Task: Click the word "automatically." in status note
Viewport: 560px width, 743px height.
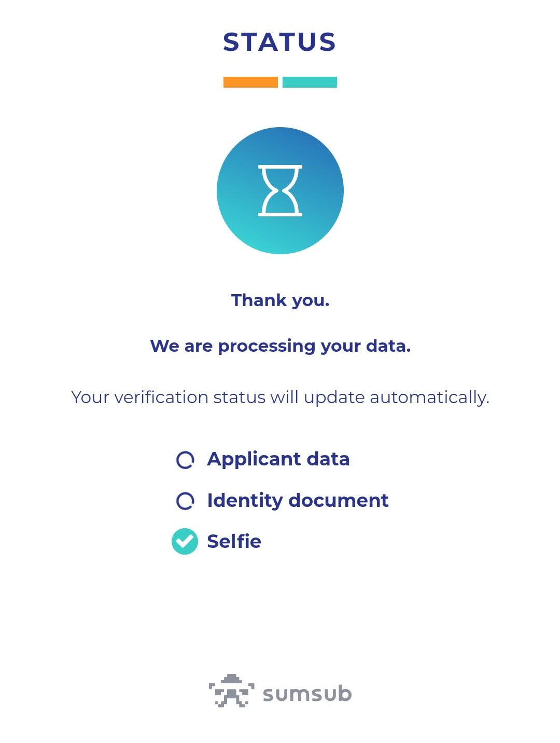Action: click(429, 397)
